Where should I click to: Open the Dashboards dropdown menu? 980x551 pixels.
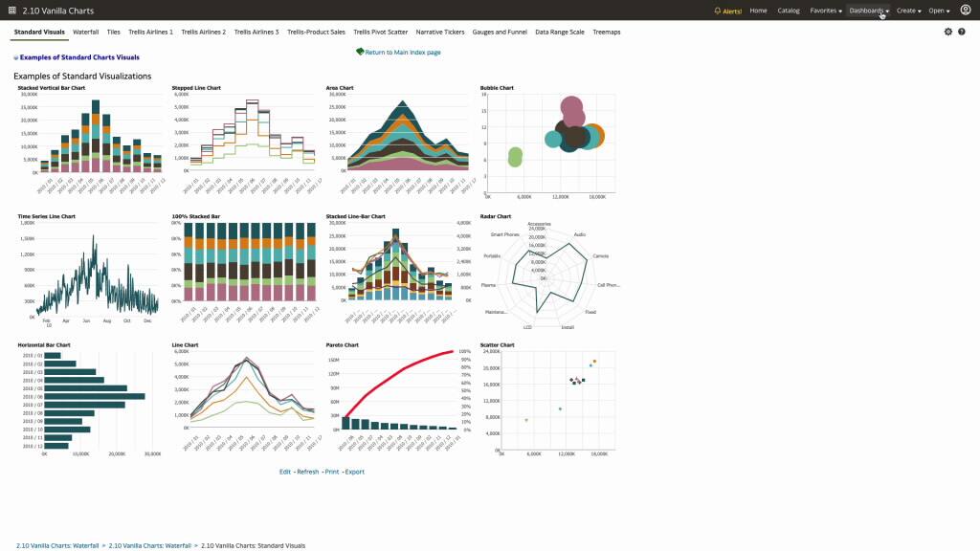(x=866, y=10)
